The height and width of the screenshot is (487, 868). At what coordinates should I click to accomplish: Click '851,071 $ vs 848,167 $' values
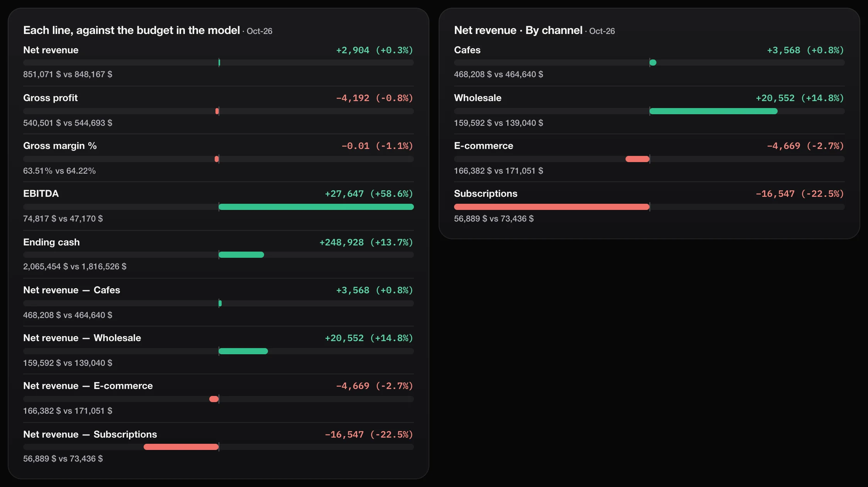[x=68, y=74]
